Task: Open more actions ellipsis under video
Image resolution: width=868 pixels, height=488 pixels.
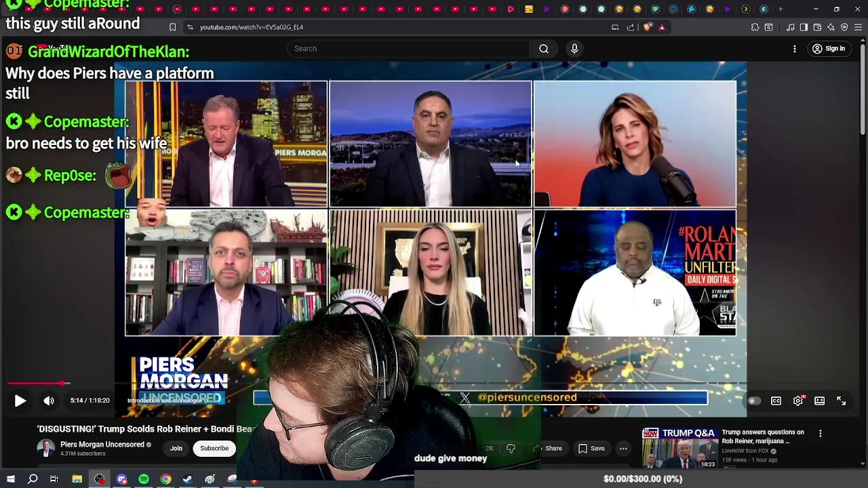Action: 623,449
